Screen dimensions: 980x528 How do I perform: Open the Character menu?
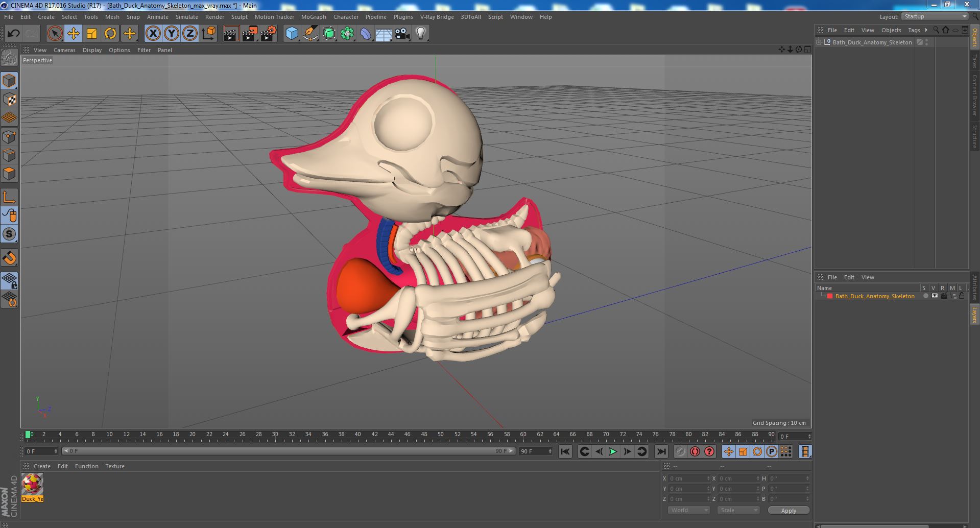(x=346, y=17)
